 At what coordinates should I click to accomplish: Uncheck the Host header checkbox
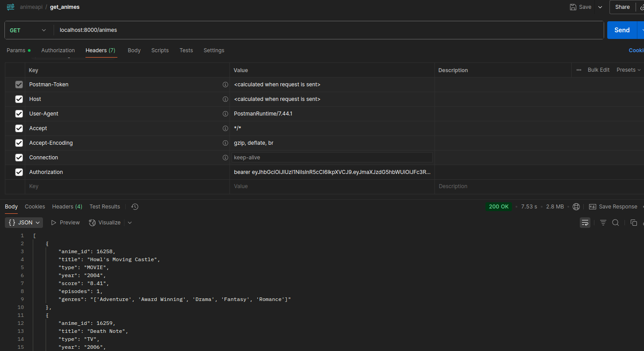pyautogui.click(x=19, y=99)
